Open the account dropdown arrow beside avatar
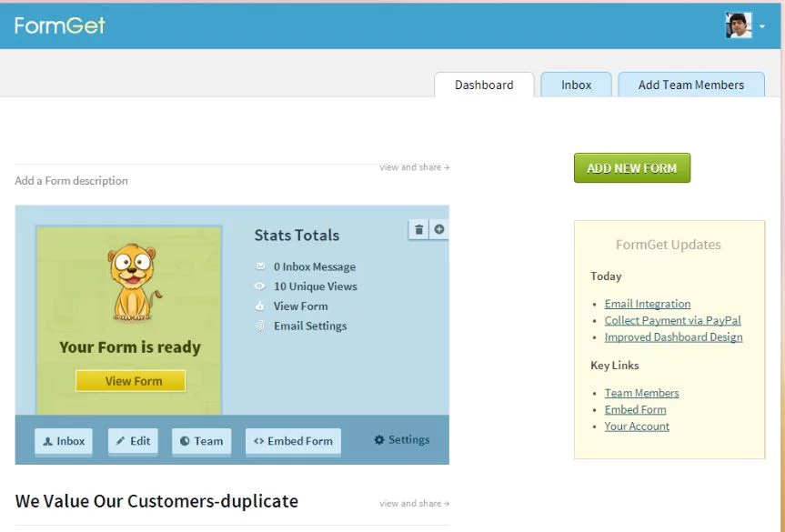This screenshot has height=532, width=785. click(762, 27)
